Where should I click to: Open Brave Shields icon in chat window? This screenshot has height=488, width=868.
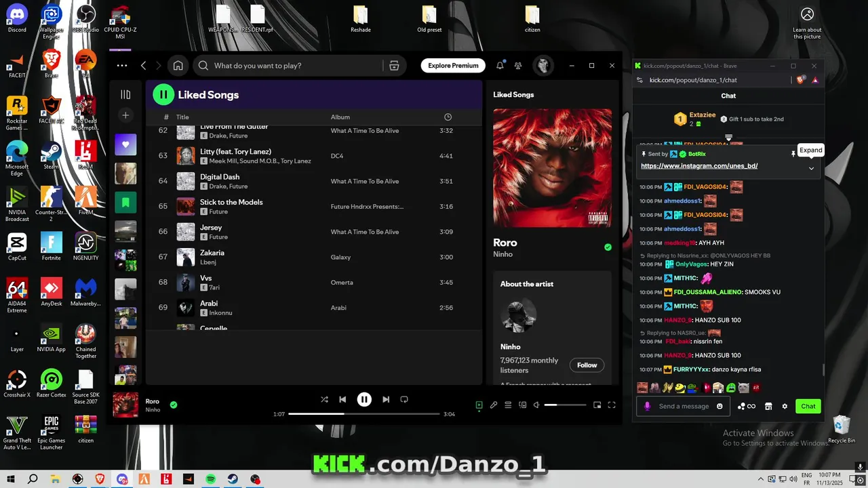(x=801, y=80)
